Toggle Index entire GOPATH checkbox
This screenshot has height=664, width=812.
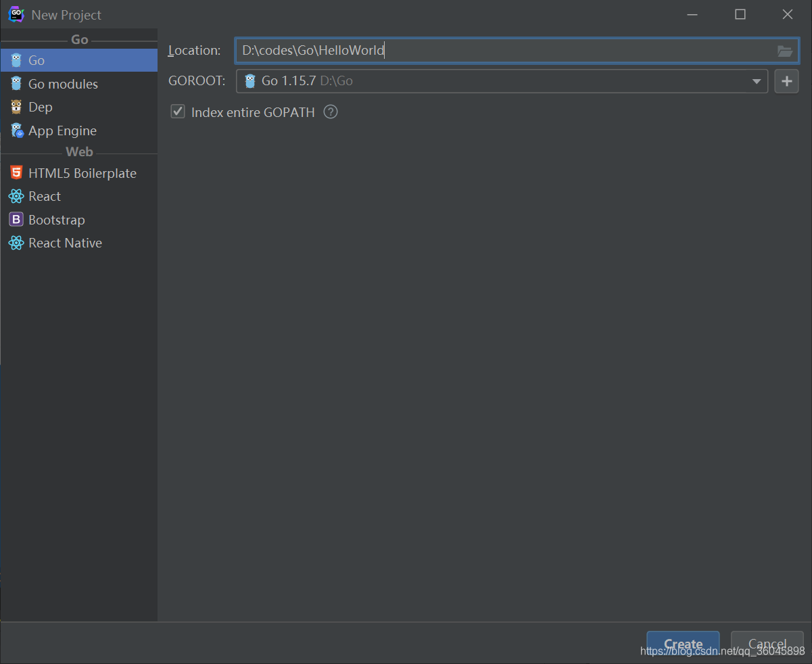click(x=178, y=112)
